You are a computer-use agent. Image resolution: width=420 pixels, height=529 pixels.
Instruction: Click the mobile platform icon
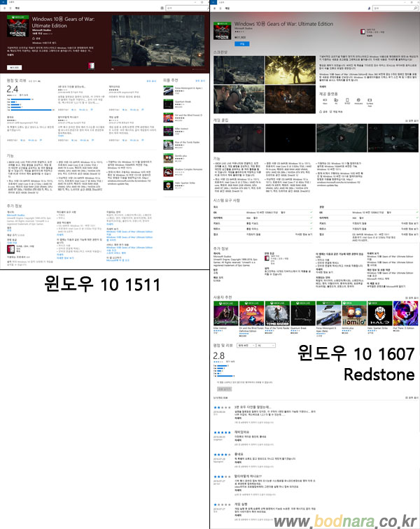coord(348,101)
